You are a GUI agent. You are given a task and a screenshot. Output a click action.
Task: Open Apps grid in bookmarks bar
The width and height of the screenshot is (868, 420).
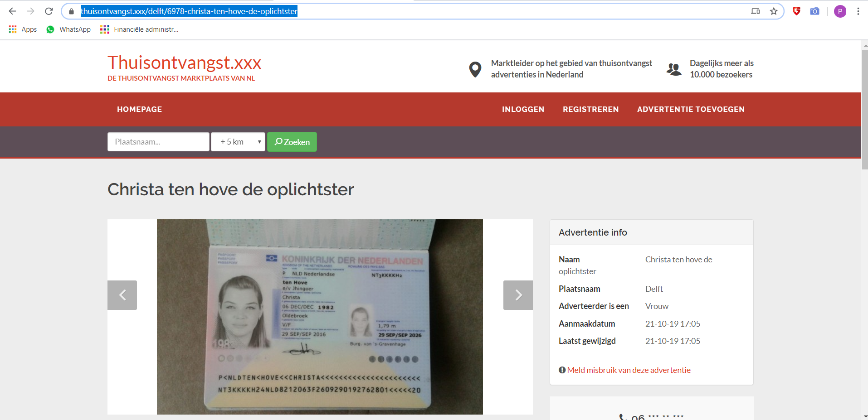pos(23,29)
